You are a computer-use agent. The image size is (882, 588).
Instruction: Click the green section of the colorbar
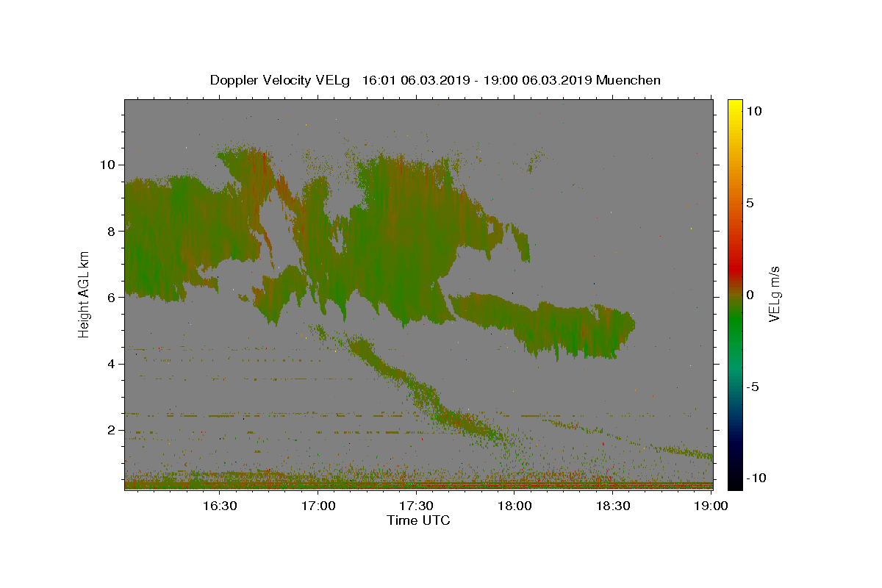(735, 323)
